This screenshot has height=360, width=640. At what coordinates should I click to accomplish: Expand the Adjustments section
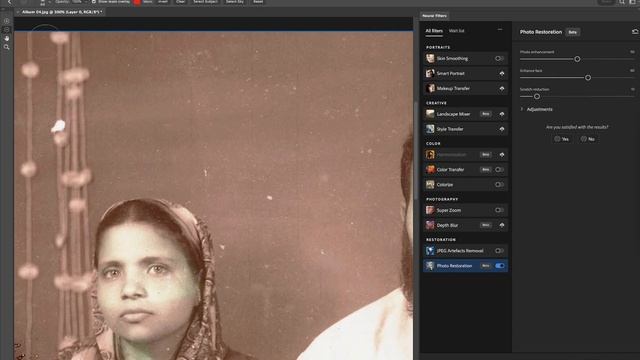[x=522, y=109]
